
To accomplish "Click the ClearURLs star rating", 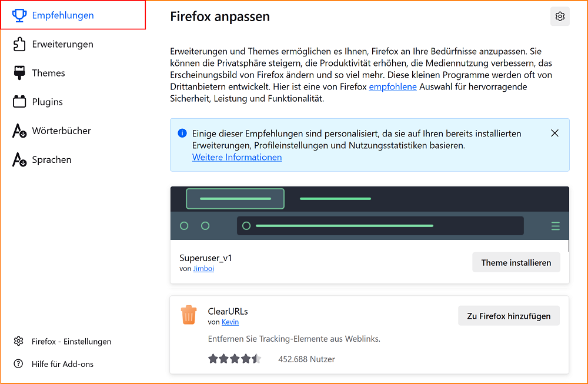I will [x=234, y=358].
